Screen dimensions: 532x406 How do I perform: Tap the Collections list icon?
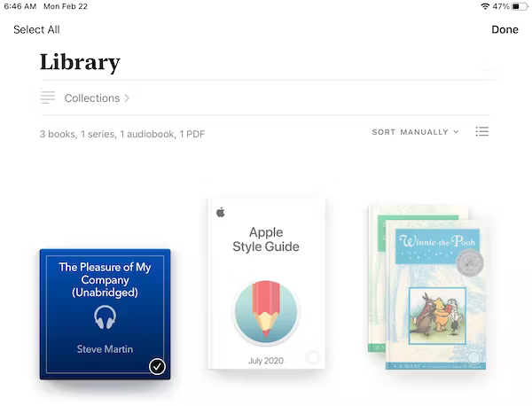click(x=48, y=98)
